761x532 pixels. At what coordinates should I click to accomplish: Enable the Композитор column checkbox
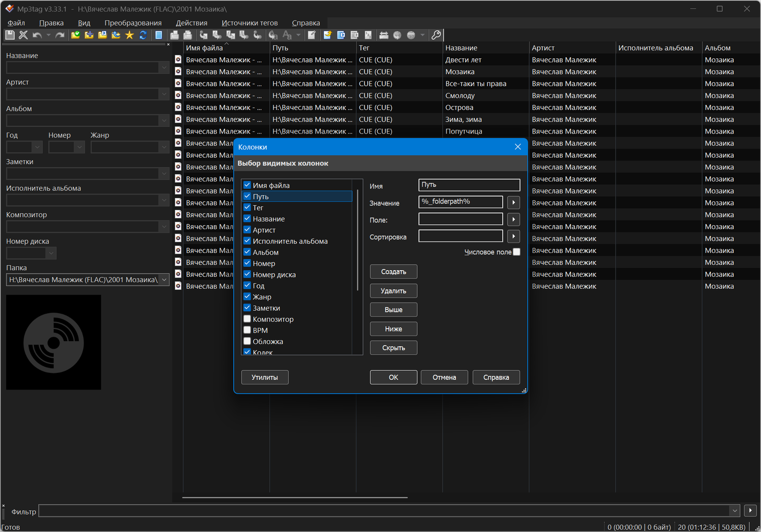[x=247, y=319]
